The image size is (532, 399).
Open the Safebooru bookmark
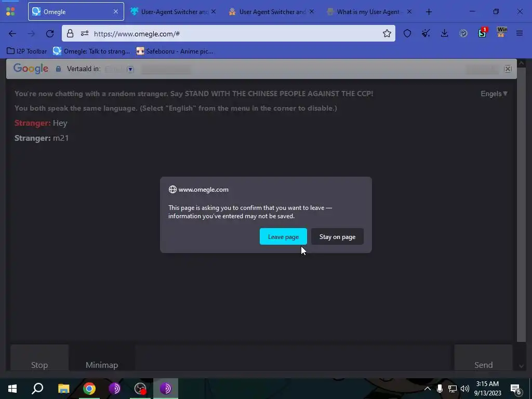click(x=175, y=51)
